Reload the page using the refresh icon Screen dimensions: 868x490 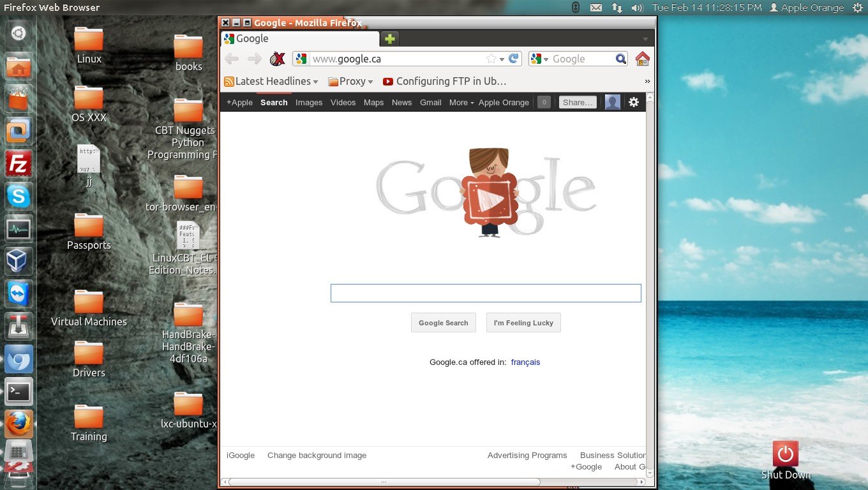point(514,59)
